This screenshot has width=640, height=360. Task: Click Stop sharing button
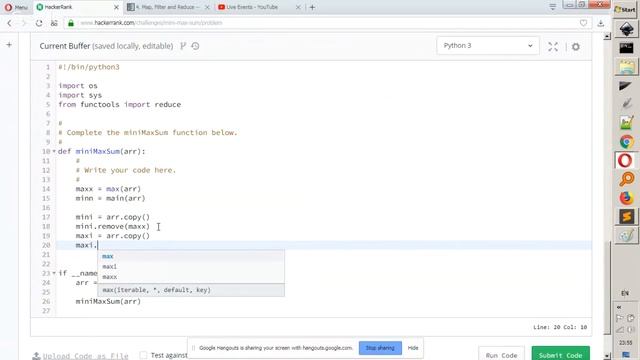point(380,348)
